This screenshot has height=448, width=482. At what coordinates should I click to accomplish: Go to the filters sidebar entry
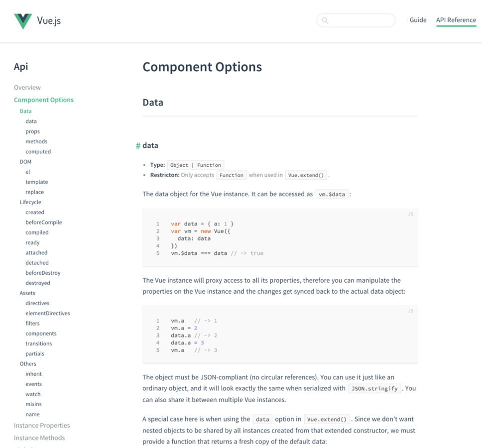pos(32,324)
